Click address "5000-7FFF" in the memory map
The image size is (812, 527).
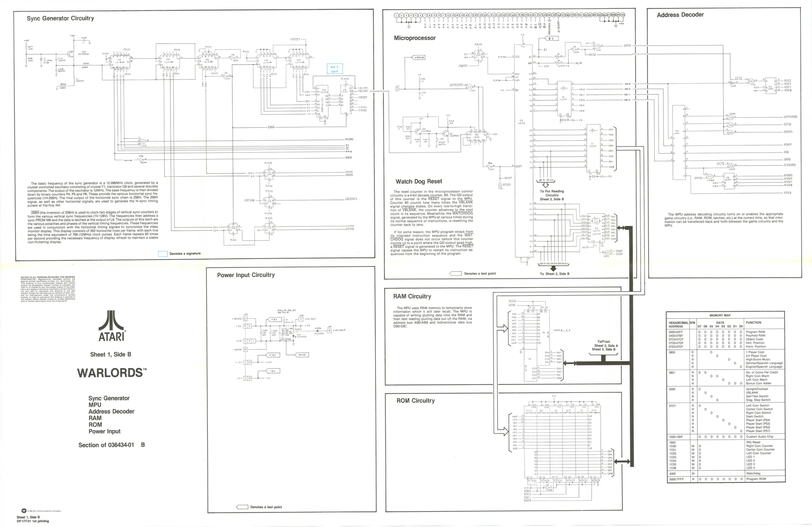(676, 479)
